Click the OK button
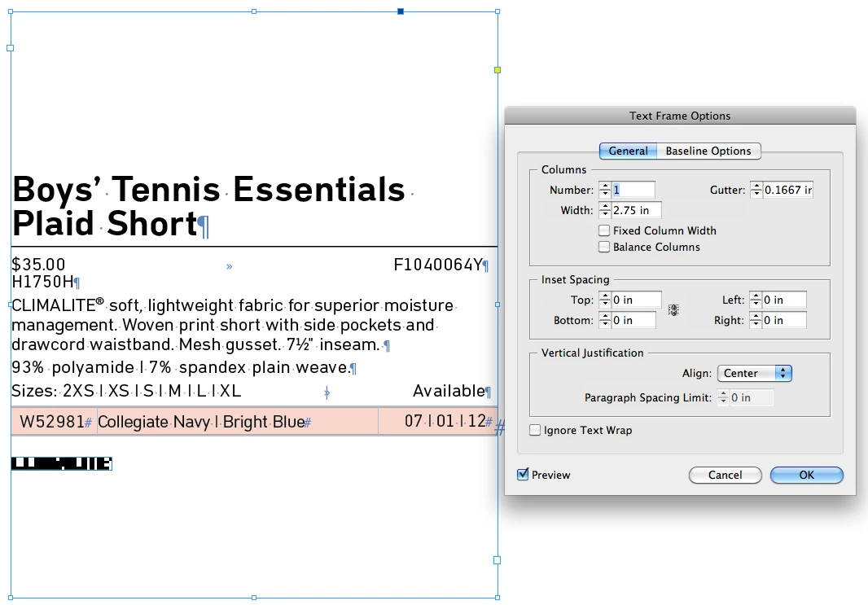 coord(807,475)
